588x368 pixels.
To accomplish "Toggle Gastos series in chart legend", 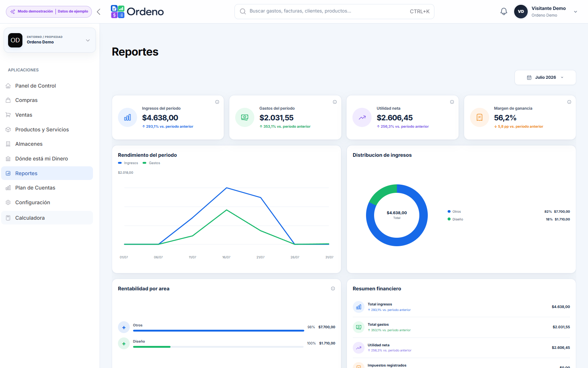I will coord(151,163).
